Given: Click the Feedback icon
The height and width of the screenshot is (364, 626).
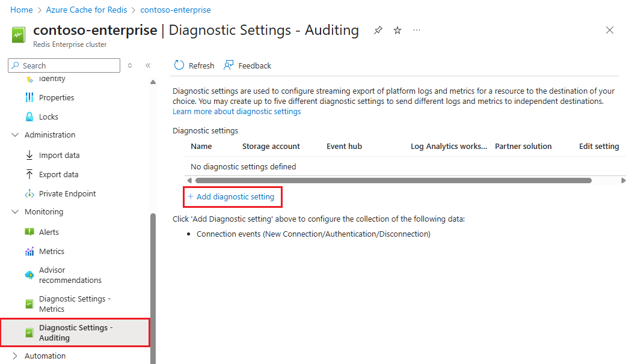Looking at the screenshot, I should (x=228, y=64).
